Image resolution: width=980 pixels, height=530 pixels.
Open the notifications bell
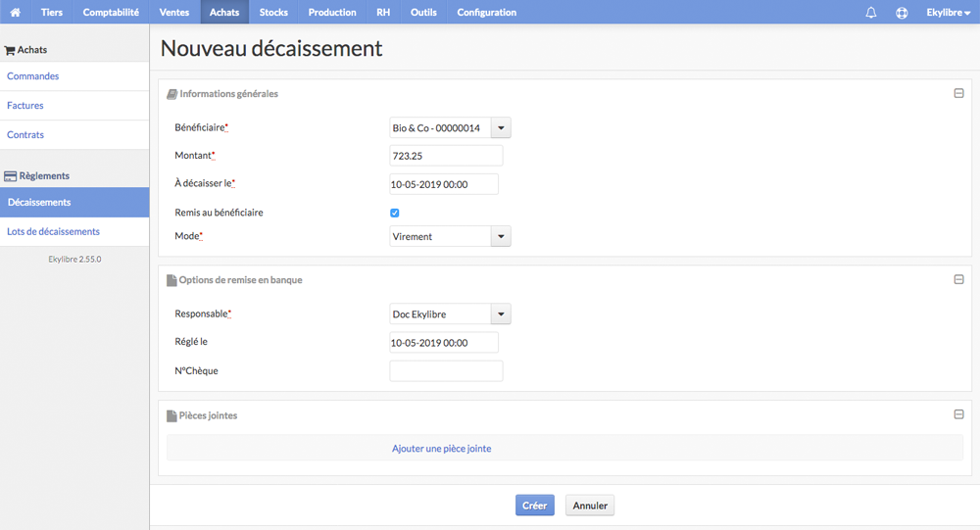[x=870, y=12]
